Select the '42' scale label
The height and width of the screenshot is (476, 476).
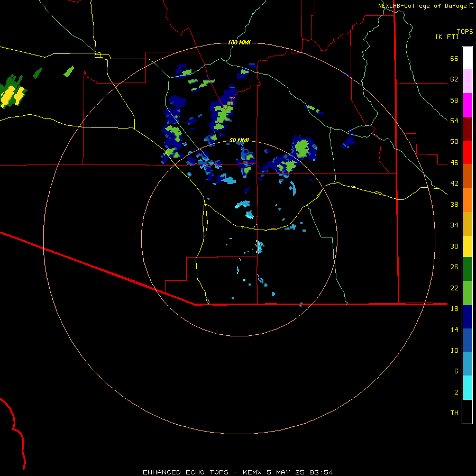[454, 184]
